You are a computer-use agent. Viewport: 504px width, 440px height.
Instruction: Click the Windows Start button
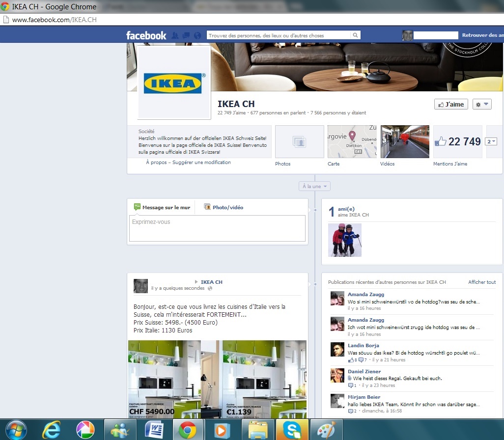(16, 430)
